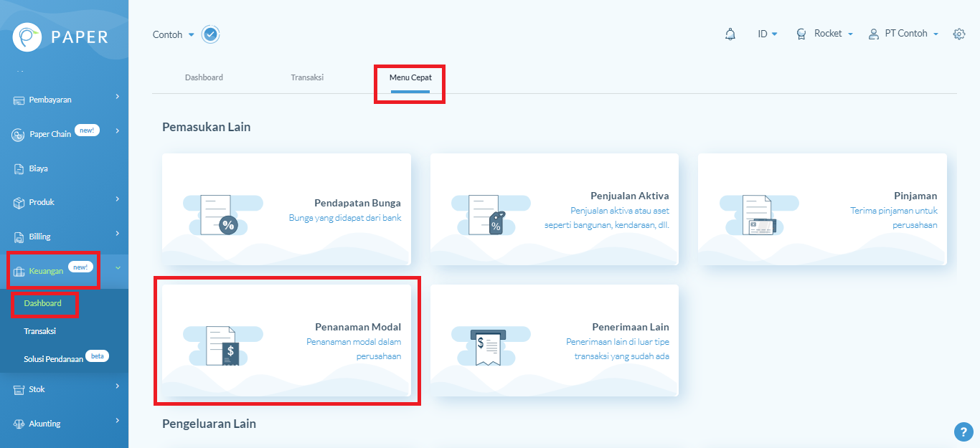Viewport: 980px width, 448px height.
Task: Click the Paper Chain icon in sidebar
Action: pos(19,134)
